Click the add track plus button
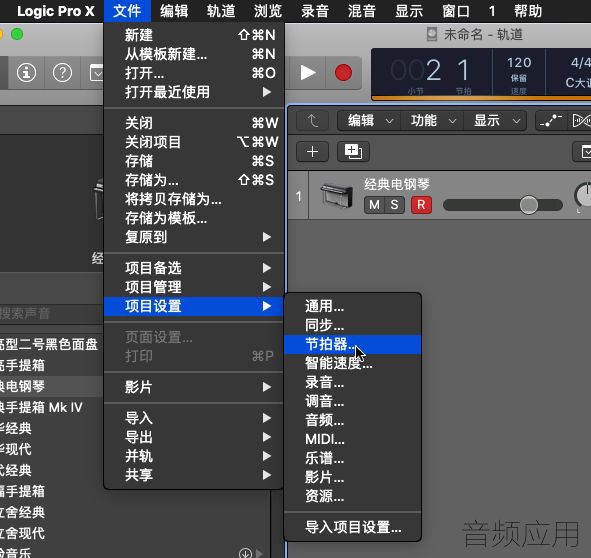Viewport: 591px width, 558px height. click(312, 152)
